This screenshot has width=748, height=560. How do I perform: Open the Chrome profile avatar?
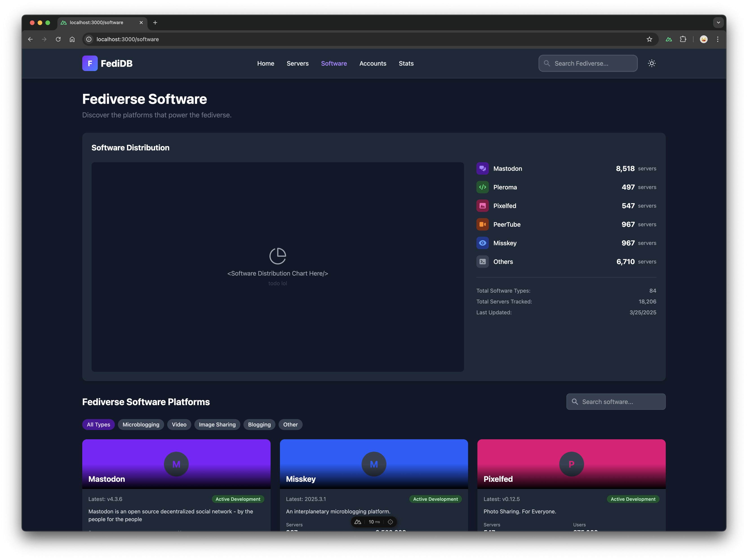(x=704, y=39)
